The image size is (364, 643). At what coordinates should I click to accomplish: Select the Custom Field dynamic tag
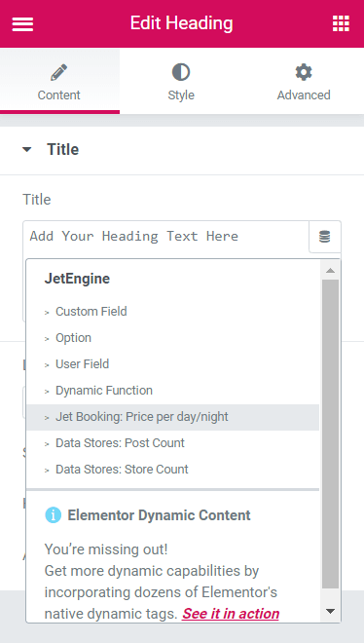tap(172, 312)
